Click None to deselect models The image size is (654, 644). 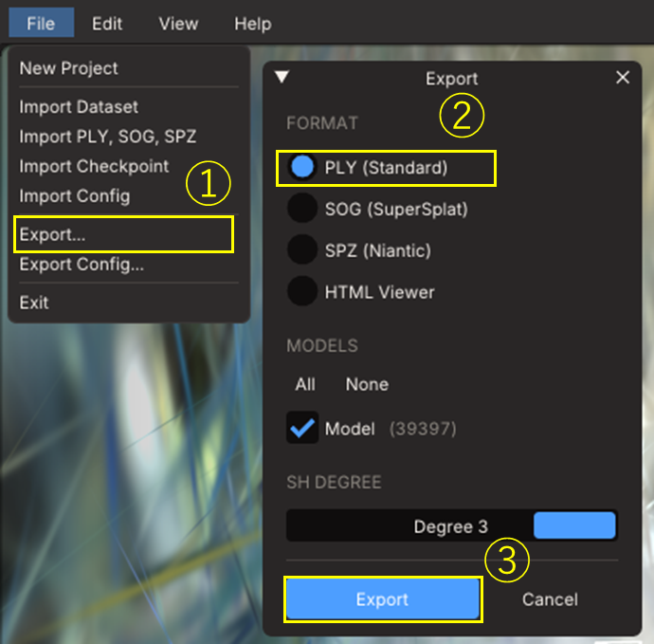[x=367, y=384]
